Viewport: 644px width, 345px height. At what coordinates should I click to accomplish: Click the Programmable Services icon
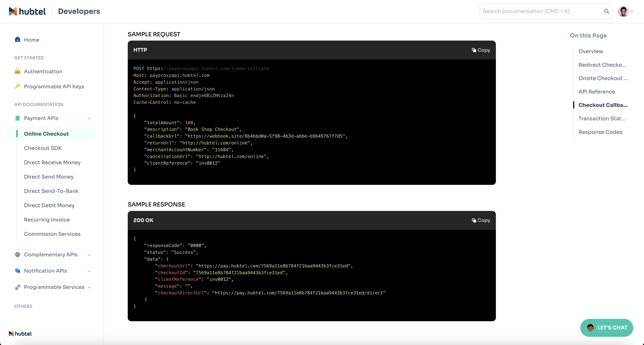(17, 287)
